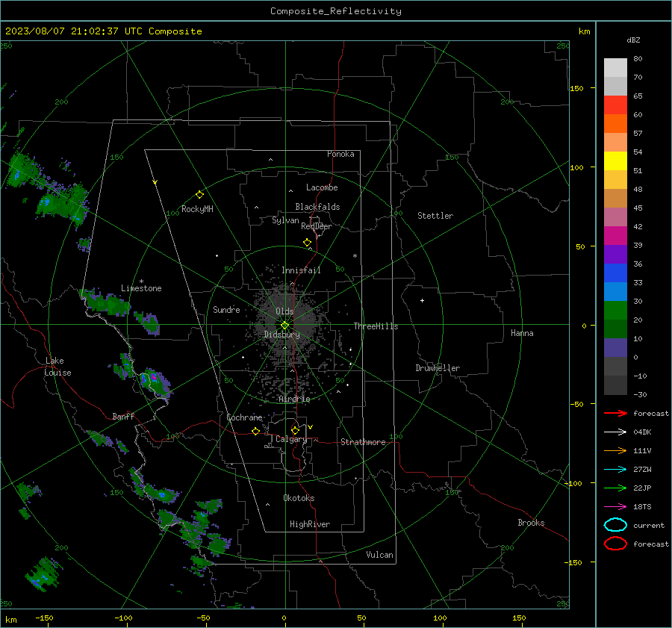Click the Ponoka town label

(x=340, y=154)
